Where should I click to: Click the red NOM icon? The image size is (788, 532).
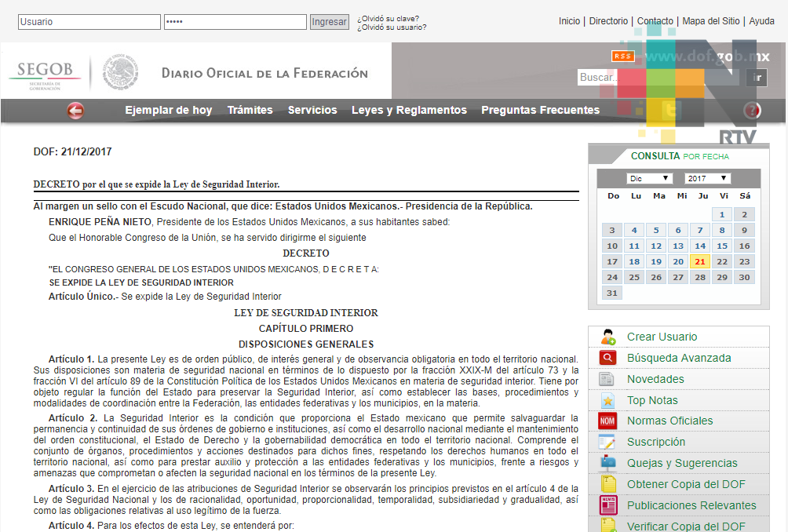click(x=607, y=421)
